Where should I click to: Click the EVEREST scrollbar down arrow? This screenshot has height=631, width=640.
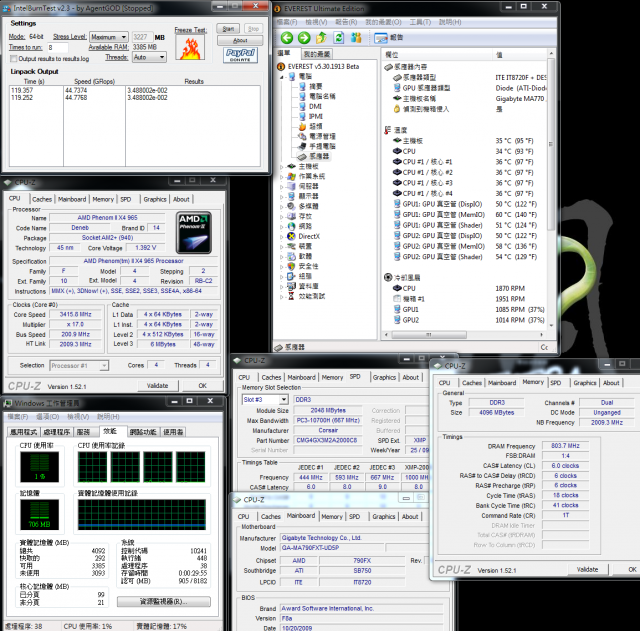(x=551, y=326)
